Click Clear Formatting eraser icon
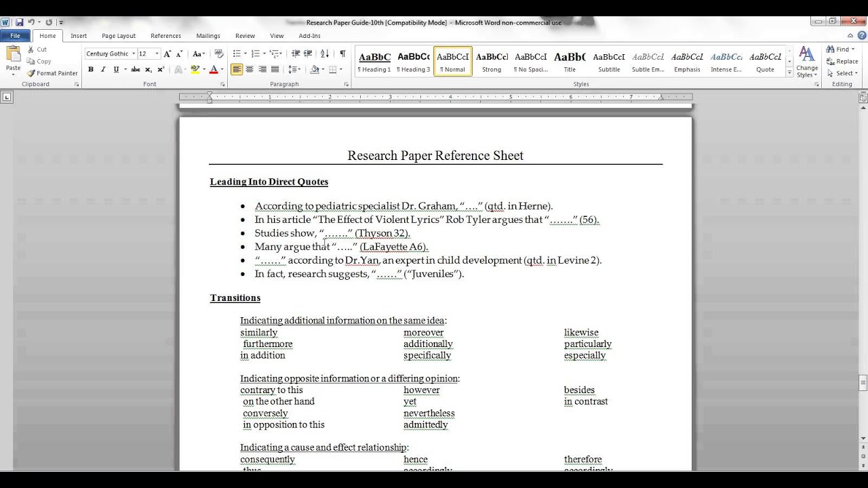868x488 pixels. click(x=218, y=54)
